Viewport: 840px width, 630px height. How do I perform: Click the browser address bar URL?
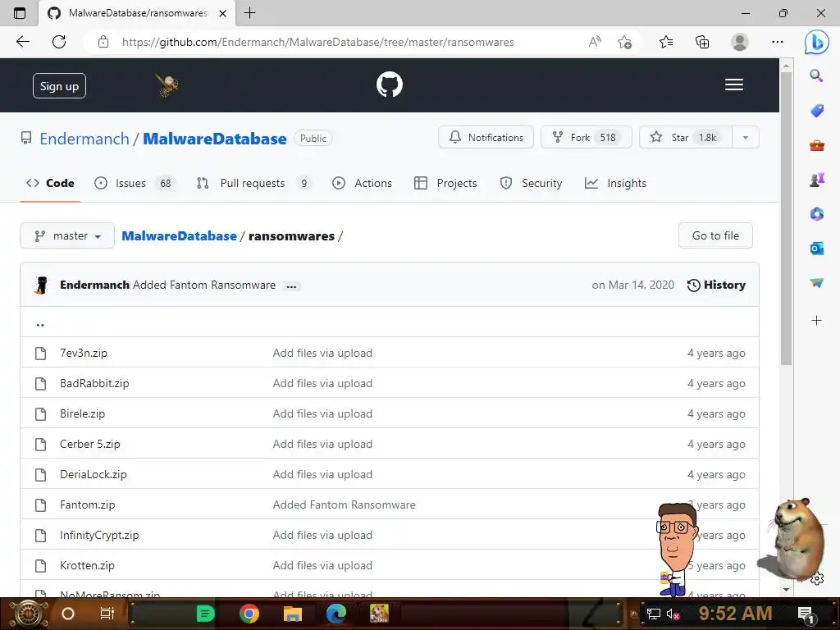pyautogui.click(x=317, y=42)
